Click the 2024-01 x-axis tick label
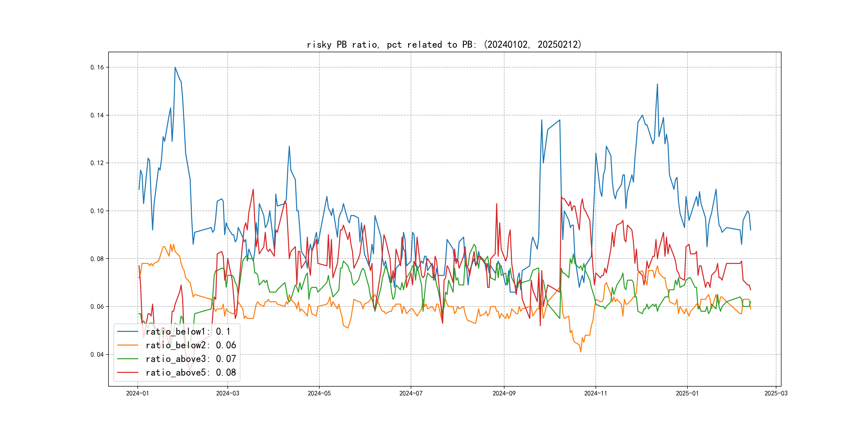Image resolution: width=868 pixels, height=434 pixels. pos(137,393)
